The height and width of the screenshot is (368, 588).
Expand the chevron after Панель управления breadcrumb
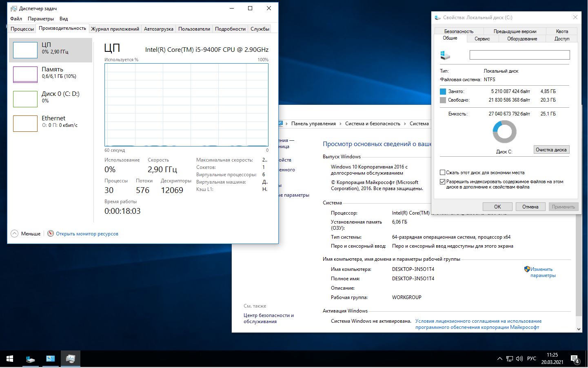(x=340, y=124)
